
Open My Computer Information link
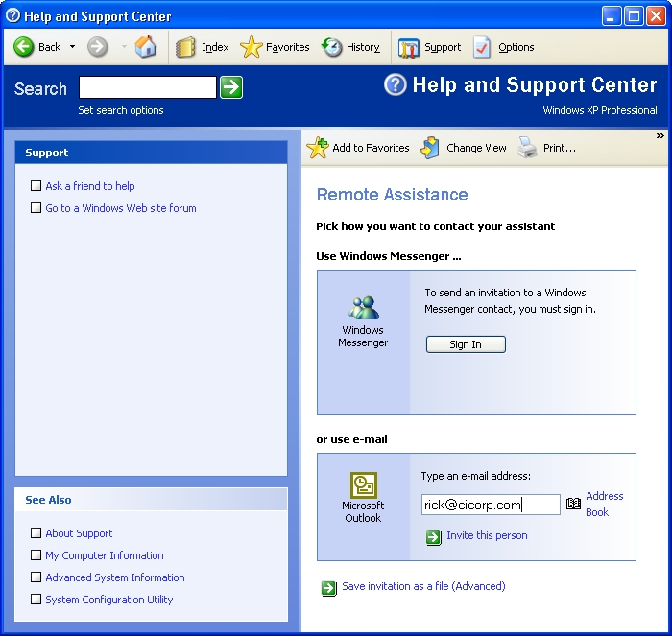click(x=105, y=555)
